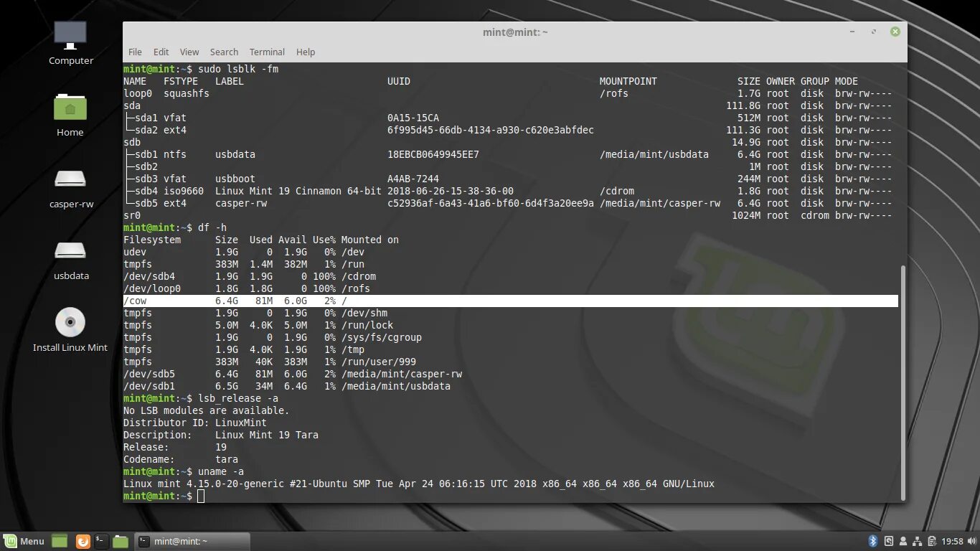Click 'Linux Mint 19 Cinnamon 64-bit' label text
This screenshot has width=980, height=551.
pyautogui.click(x=298, y=191)
